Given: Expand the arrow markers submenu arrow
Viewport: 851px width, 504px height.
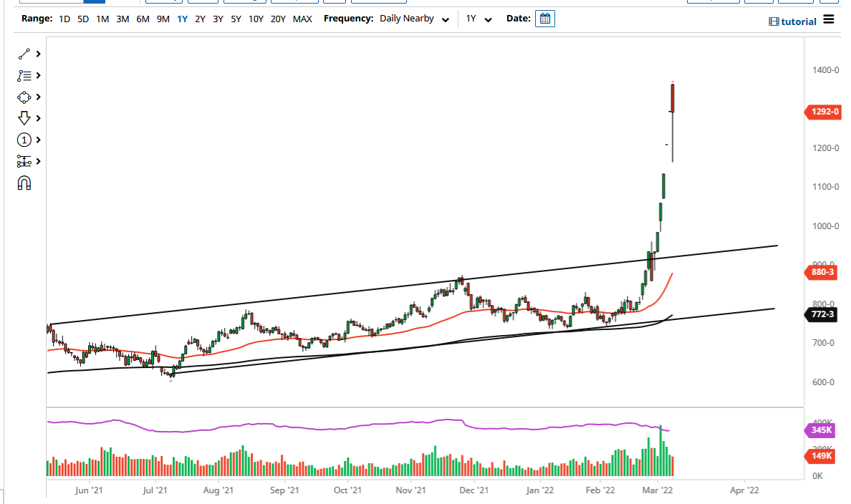Looking at the screenshot, I should 39,118.
